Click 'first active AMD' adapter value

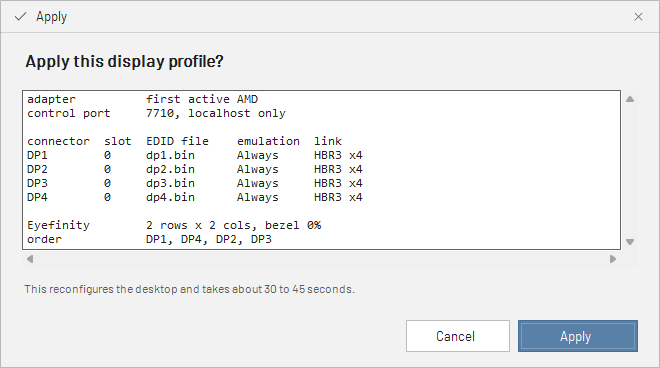(202, 99)
